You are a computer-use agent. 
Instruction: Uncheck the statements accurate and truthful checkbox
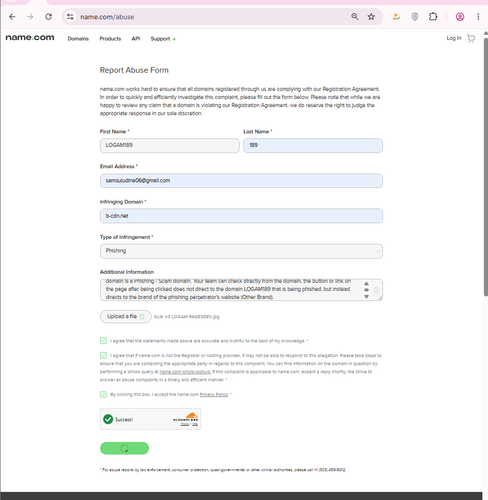click(x=103, y=341)
